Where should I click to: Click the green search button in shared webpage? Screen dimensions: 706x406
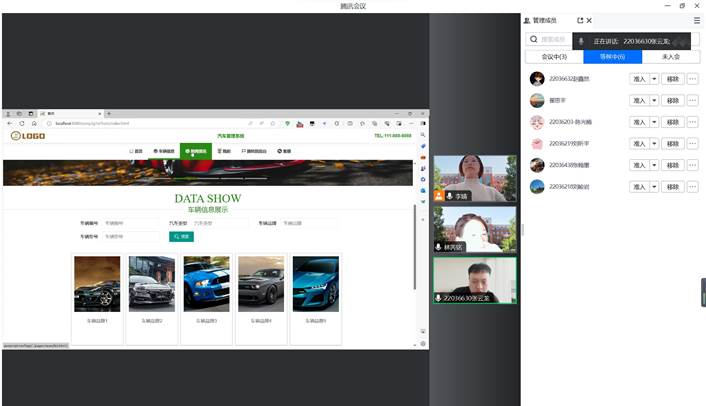181,237
